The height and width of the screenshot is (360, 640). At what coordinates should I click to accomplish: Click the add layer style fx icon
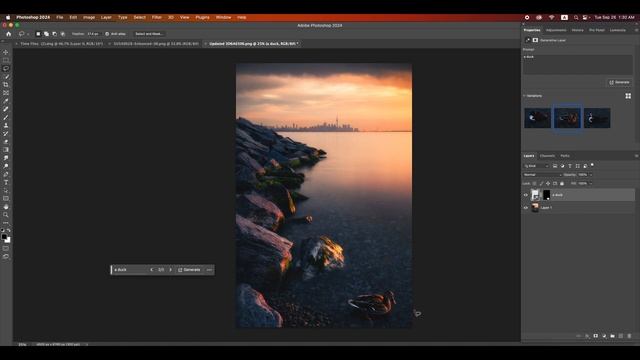pyautogui.click(x=587, y=336)
